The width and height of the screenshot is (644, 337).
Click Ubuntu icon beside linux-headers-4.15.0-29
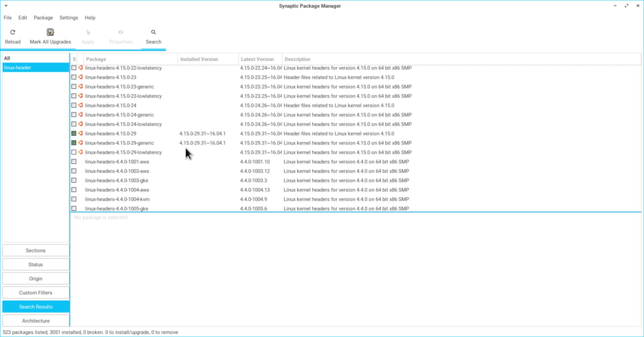tap(80, 133)
